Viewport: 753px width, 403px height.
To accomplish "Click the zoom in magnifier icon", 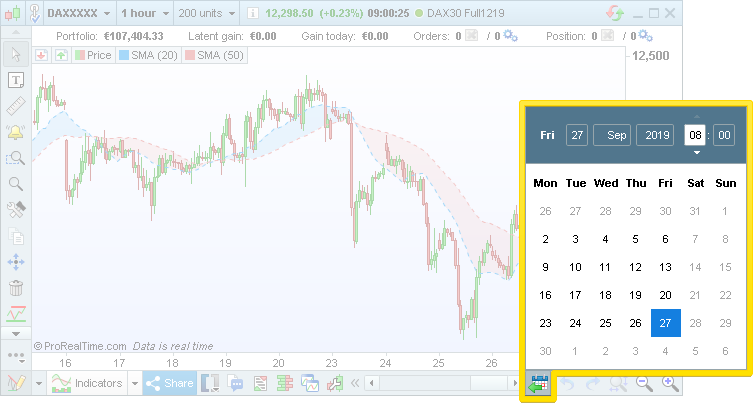I will pos(670,383).
